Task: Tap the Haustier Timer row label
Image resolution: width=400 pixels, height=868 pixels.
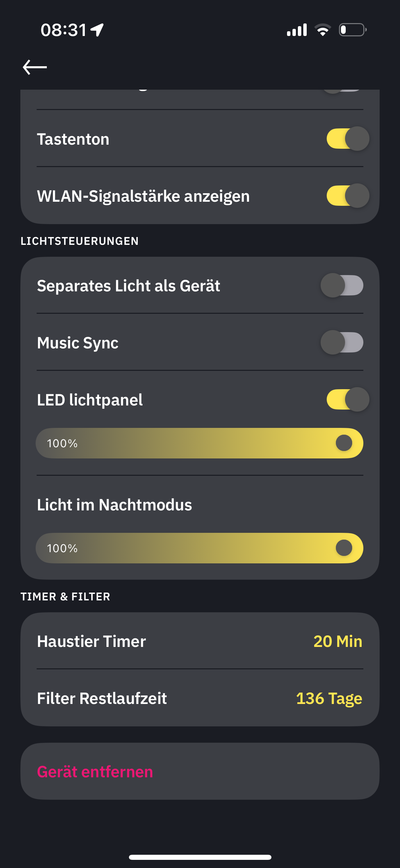Action: click(92, 641)
